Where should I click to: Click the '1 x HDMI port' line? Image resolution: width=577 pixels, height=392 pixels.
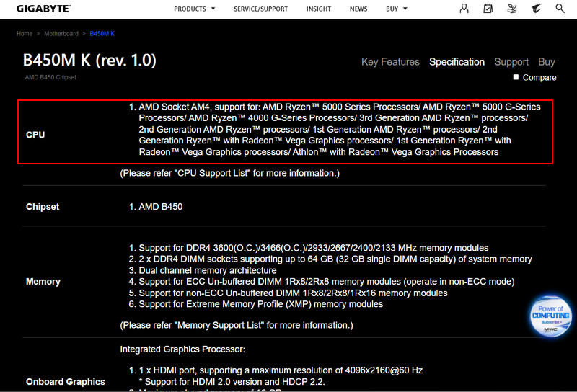(x=276, y=370)
